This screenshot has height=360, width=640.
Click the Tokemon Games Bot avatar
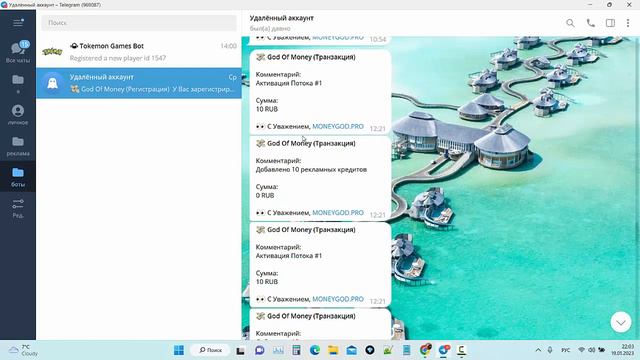tap(53, 52)
